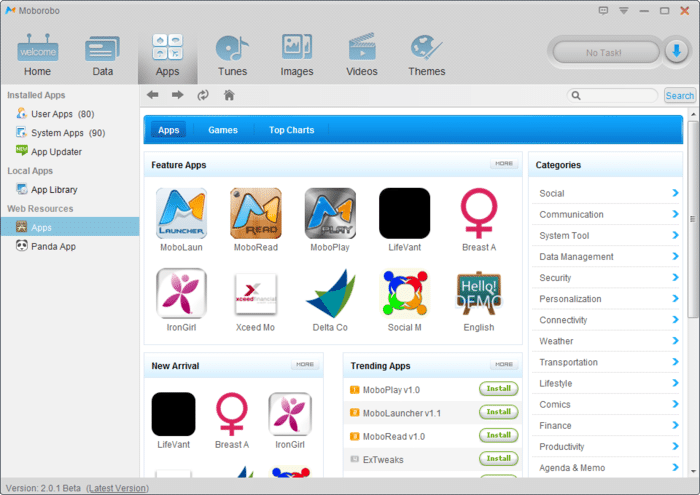This screenshot has width=700, height=495.
Task: Switch to the Games tab
Action: click(223, 130)
